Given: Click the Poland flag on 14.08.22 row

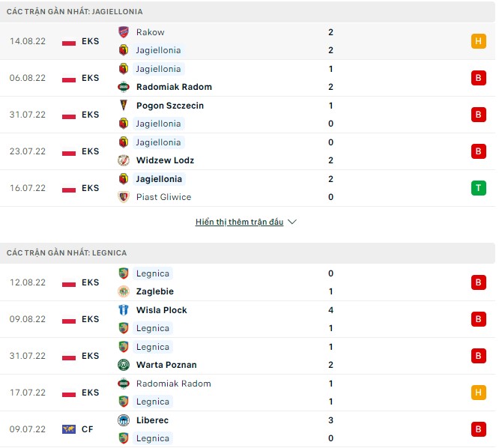Looking at the screenshot, I should click(69, 41).
